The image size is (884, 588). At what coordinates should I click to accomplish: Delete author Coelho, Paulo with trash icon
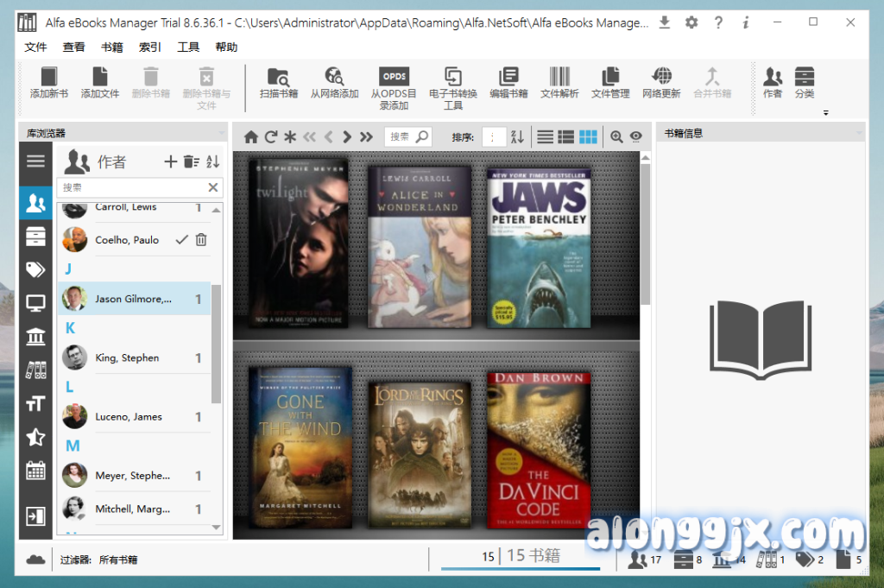pyautogui.click(x=201, y=240)
